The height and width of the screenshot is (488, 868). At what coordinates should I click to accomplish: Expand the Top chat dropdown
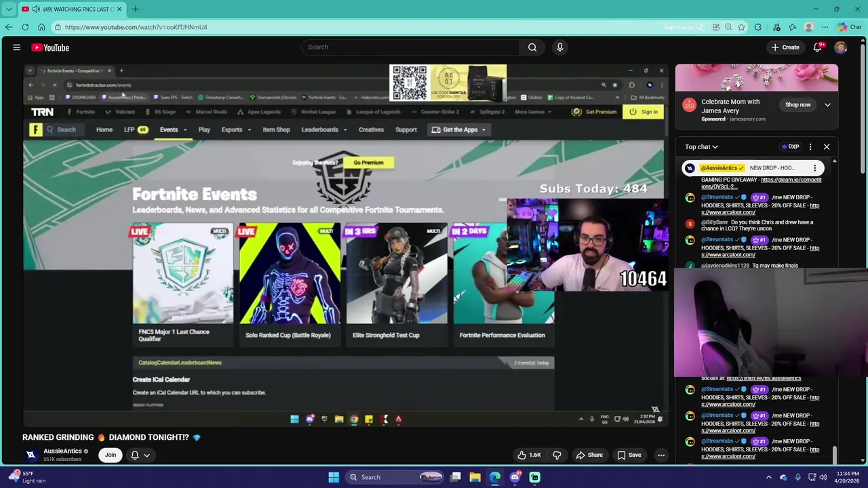coord(701,146)
